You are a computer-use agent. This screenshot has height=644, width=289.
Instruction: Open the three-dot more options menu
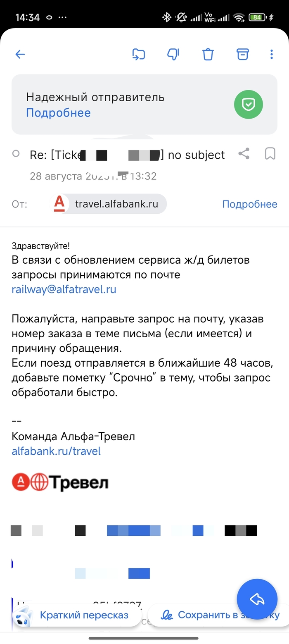[x=271, y=54]
